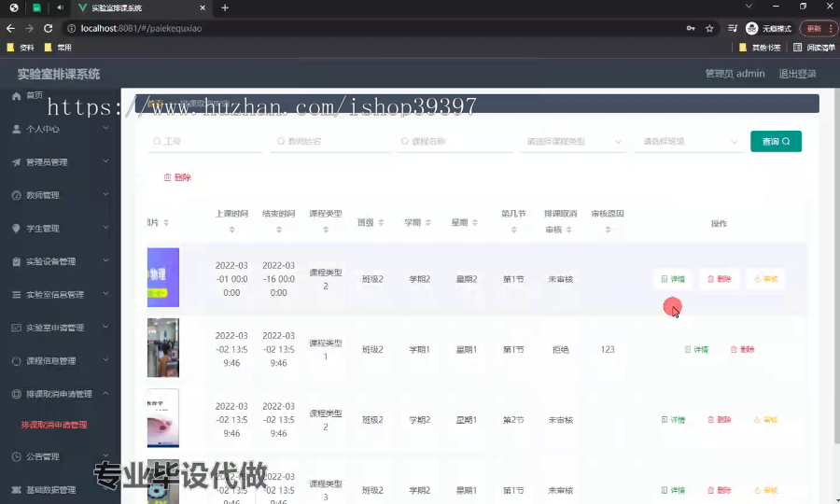This screenshot has height=504, width=840.
Task: Click the green 查询 search button
Action: tap(776, 141)
